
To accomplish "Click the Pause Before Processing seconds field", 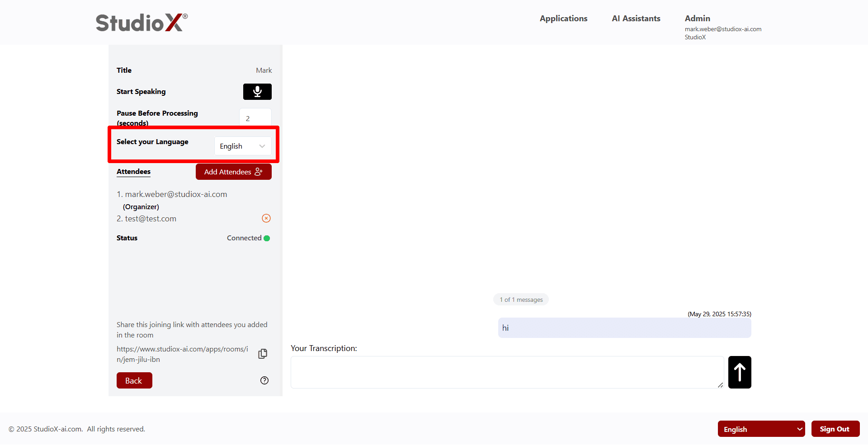I will [x=255, y=118].
